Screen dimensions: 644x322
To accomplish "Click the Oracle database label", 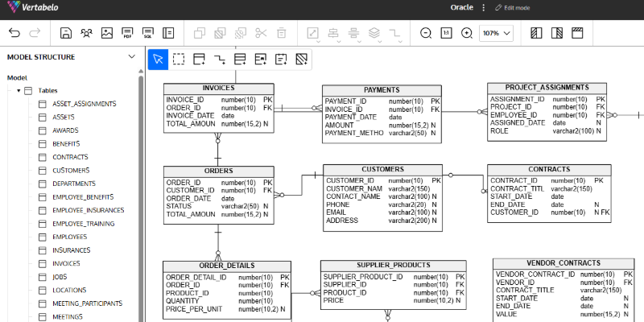I will click(x=462, y=7).
